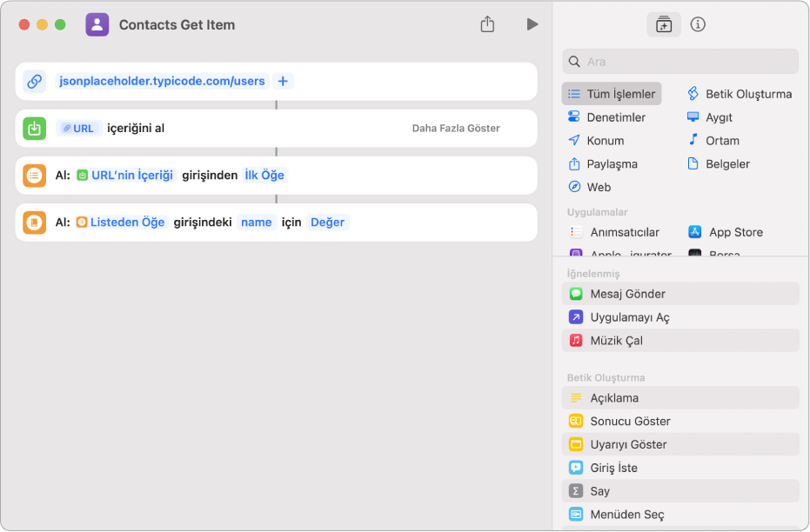The width and height of the screenshot is (810, 532).
Task: Click the list action orange icon
Action: pos(35,176)
